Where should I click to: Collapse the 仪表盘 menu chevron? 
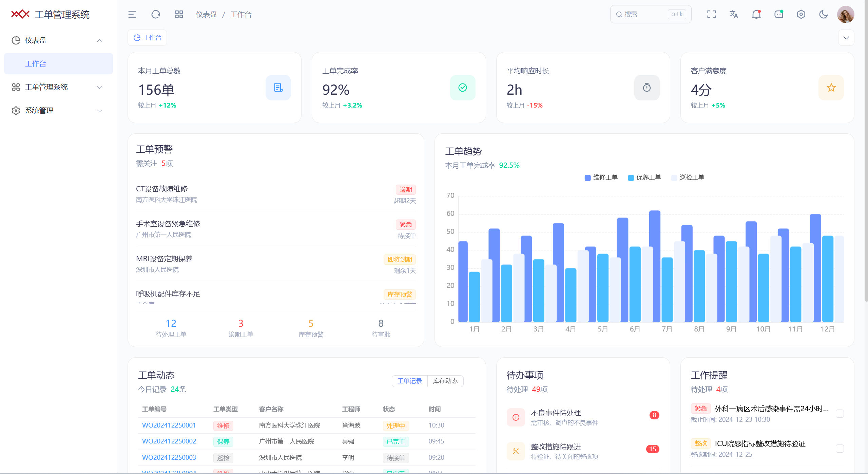point(100,40)
